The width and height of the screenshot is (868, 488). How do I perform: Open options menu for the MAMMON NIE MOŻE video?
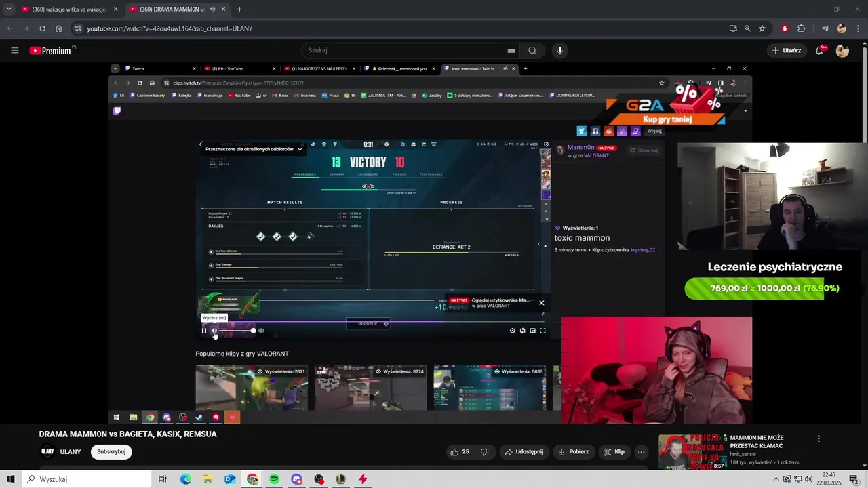coord(818,439)
